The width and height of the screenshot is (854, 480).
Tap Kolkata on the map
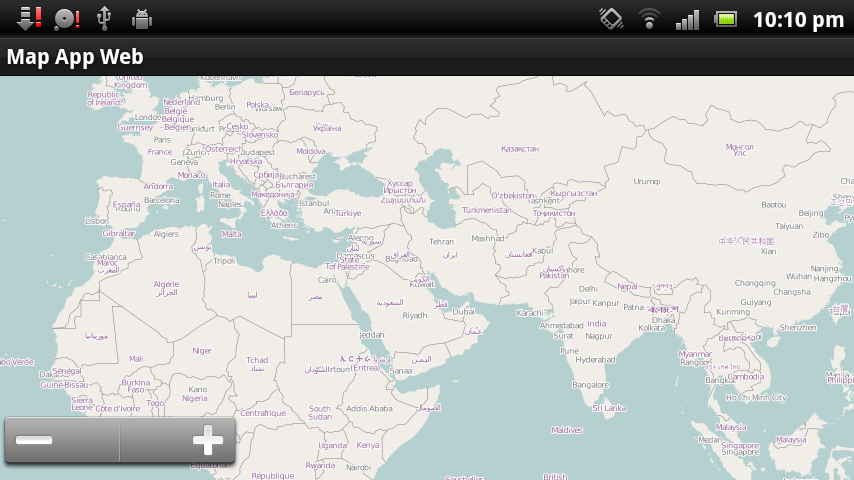651,327
